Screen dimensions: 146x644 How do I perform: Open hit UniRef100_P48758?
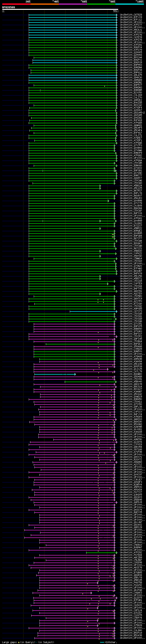[131, 583]
